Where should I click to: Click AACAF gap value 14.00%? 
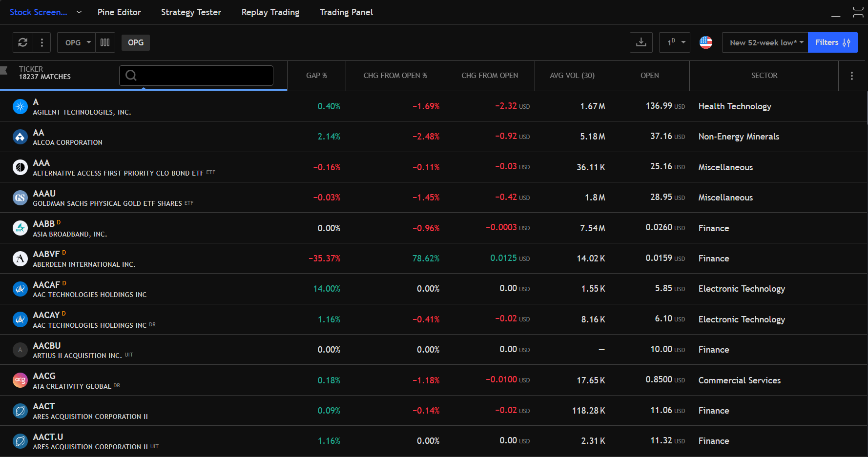click(x=327, y=289)
